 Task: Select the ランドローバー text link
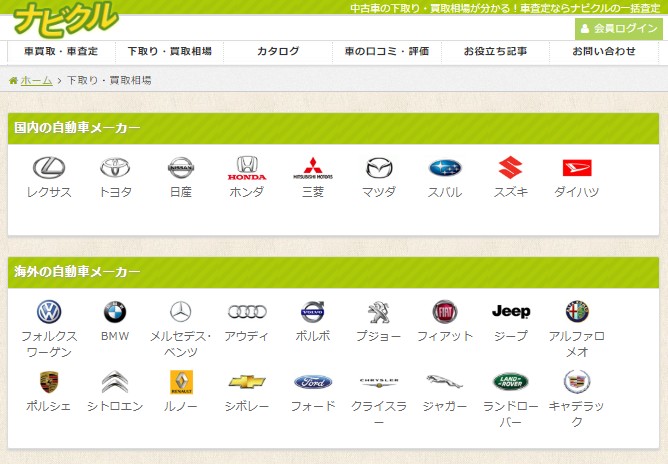click(510, 414)
